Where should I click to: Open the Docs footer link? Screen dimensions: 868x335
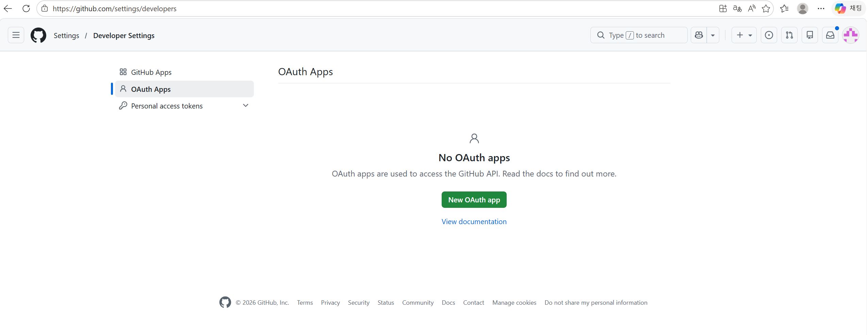click(x=448, y=303)
